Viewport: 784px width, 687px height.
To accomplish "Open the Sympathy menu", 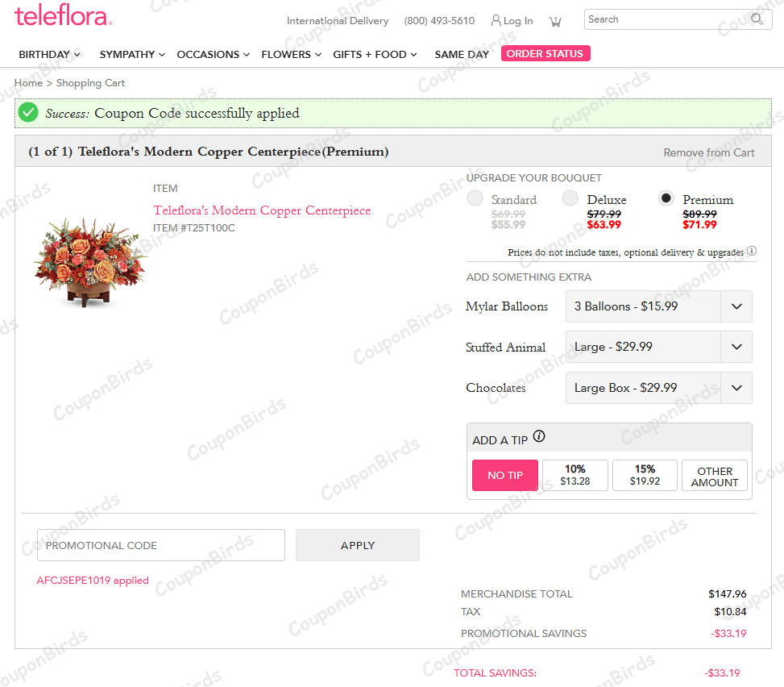I will pos(132,55).
